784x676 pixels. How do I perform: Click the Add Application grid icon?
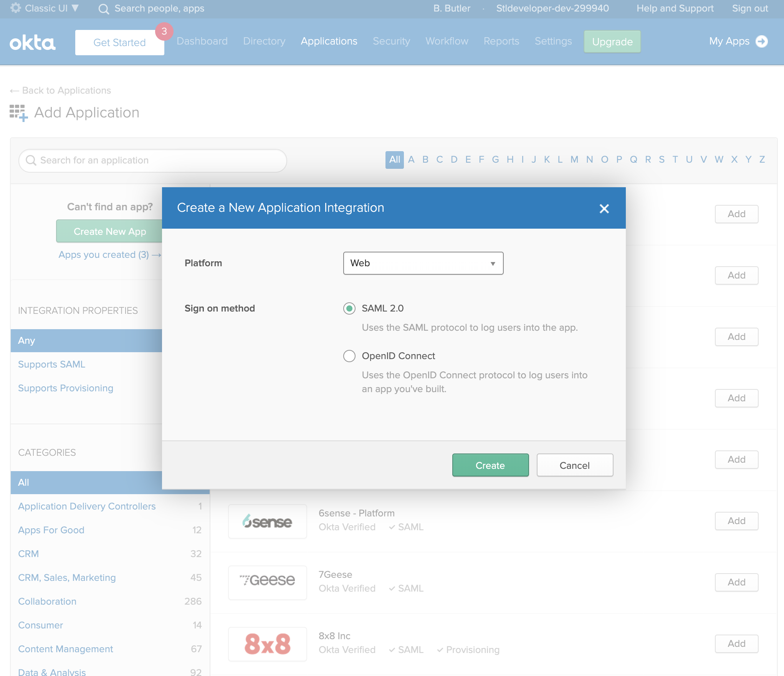19,113
